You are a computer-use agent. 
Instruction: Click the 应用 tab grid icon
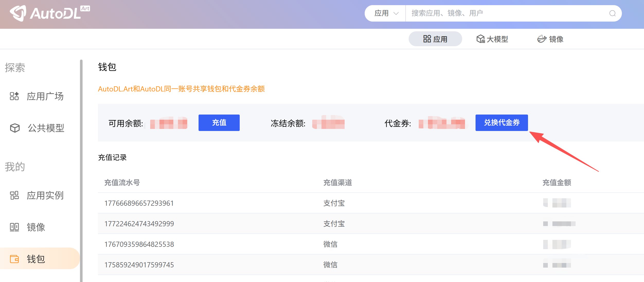427,39
